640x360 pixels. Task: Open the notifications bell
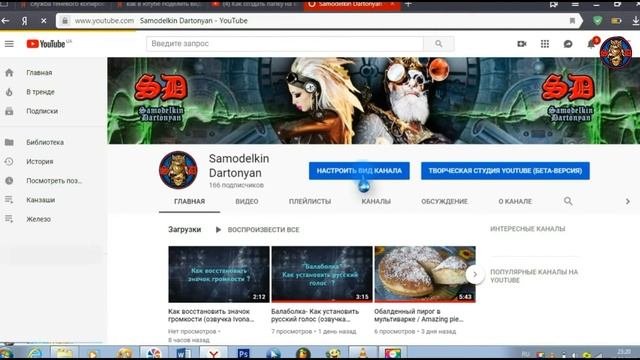point(591,44)
